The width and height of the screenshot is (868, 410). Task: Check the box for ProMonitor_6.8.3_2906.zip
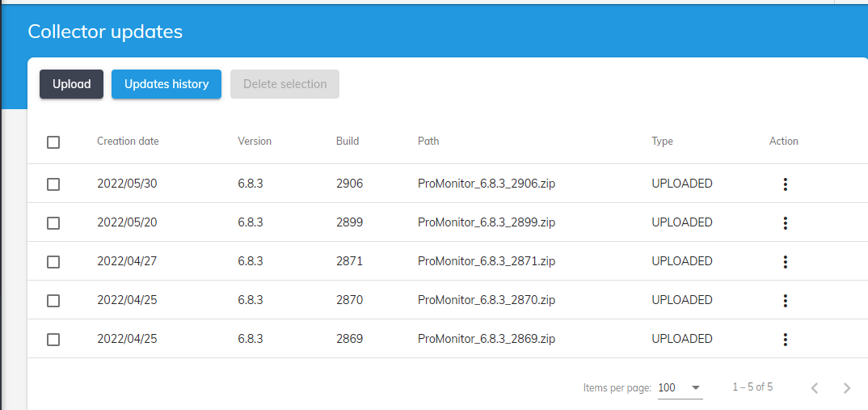point(53,184)
